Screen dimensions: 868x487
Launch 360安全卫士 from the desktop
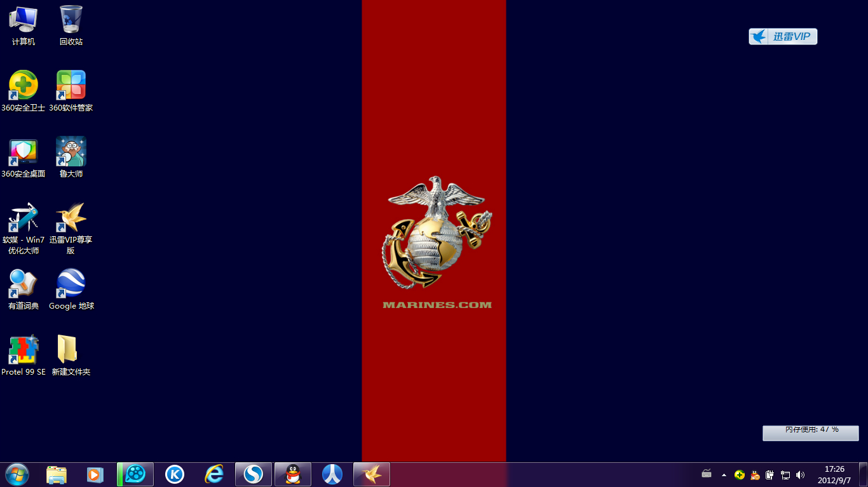click(x=24, y=91)
